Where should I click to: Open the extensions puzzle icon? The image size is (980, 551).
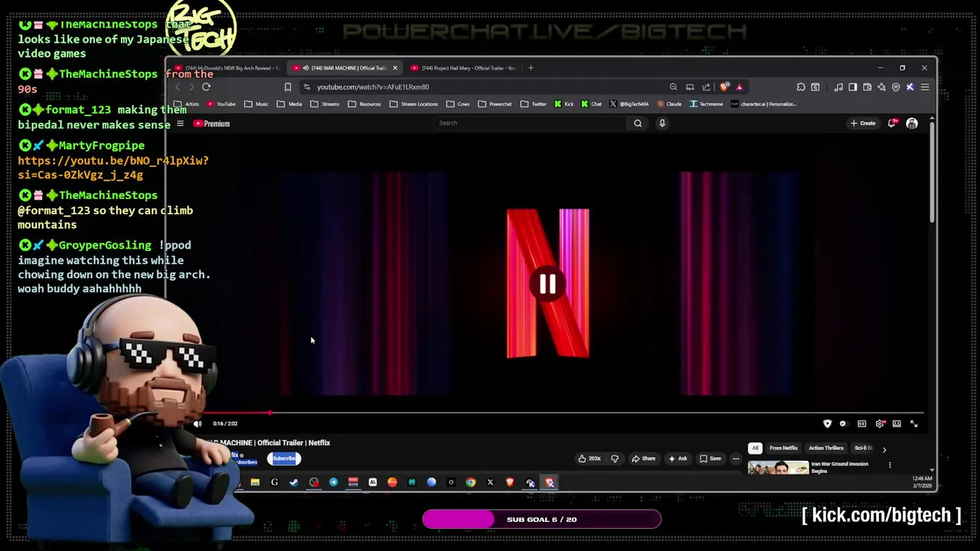[x=801, y=87]
